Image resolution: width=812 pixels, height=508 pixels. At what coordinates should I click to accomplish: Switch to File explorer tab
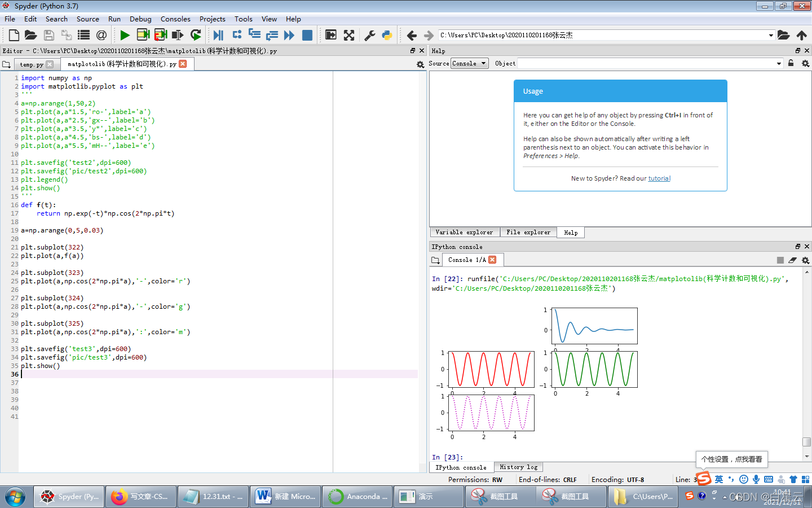click(x=528, y=232)
